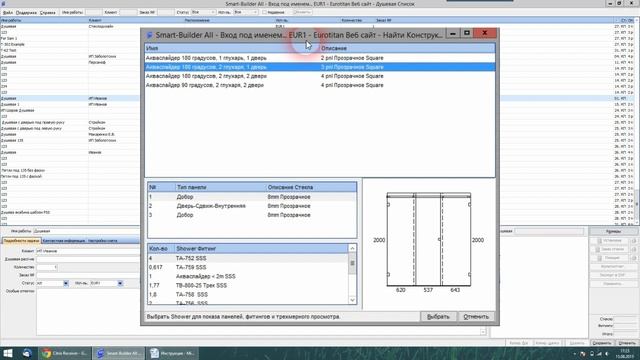Open the Файл menu
640x360 pixels.
click(x=8, y=13)
